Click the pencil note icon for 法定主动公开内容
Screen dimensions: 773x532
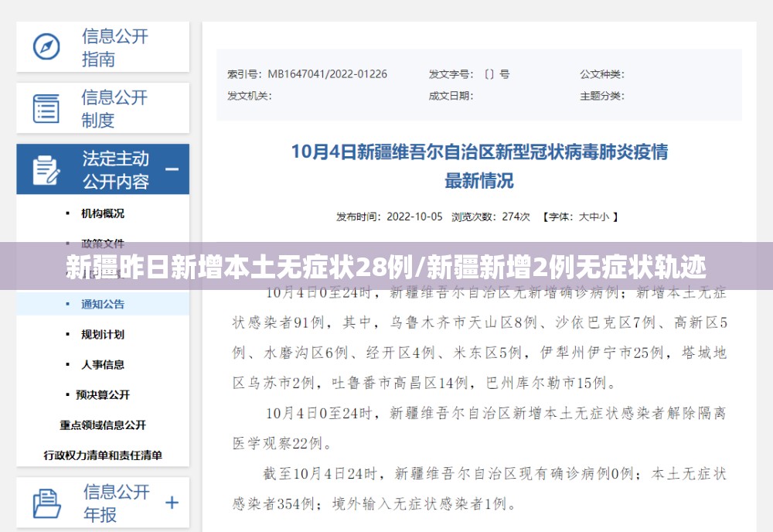click(x=46, y=170)
